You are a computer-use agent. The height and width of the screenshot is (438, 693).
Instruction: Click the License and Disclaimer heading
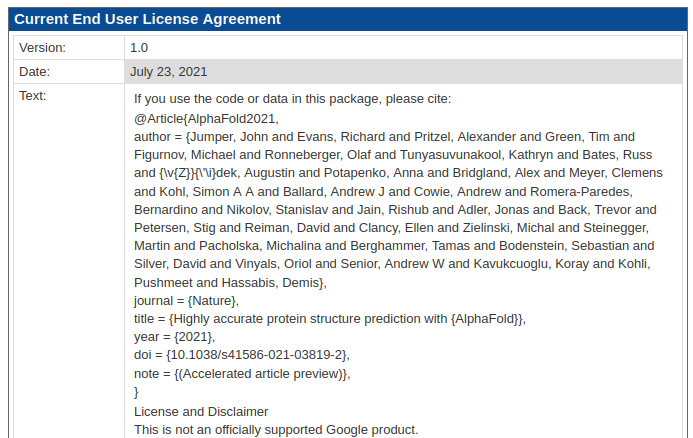click(x=201, y=411)
